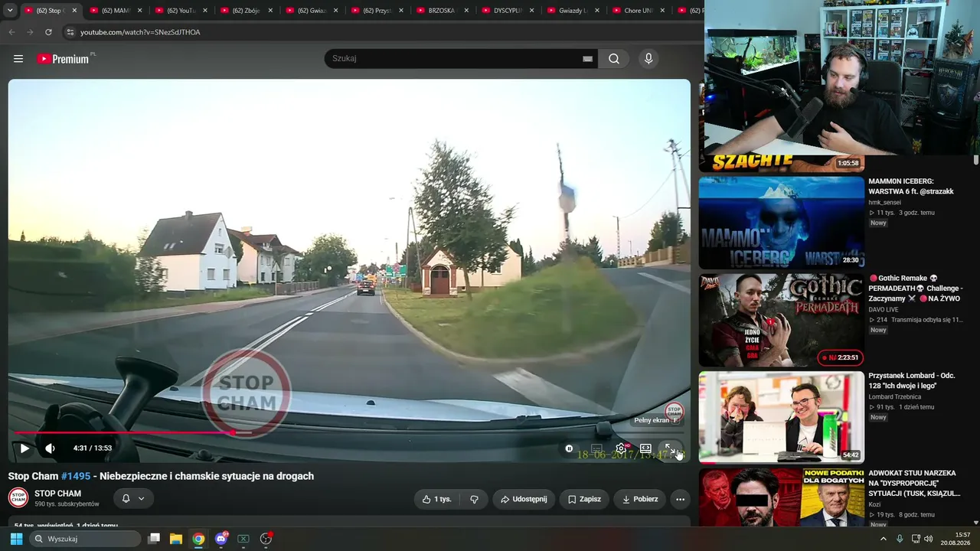Open more actions three-dot menu

(x=680, y=499)
